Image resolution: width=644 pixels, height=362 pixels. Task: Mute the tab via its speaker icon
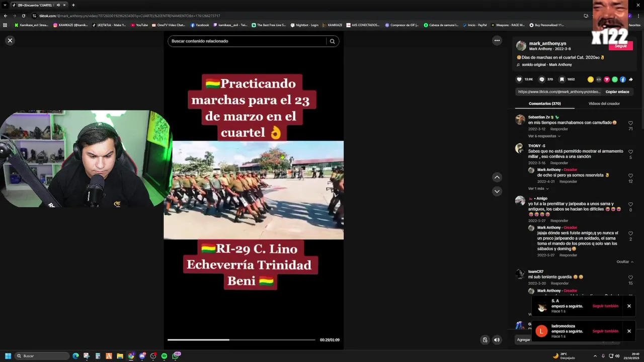pyautogui.click(x=58, y=5)
